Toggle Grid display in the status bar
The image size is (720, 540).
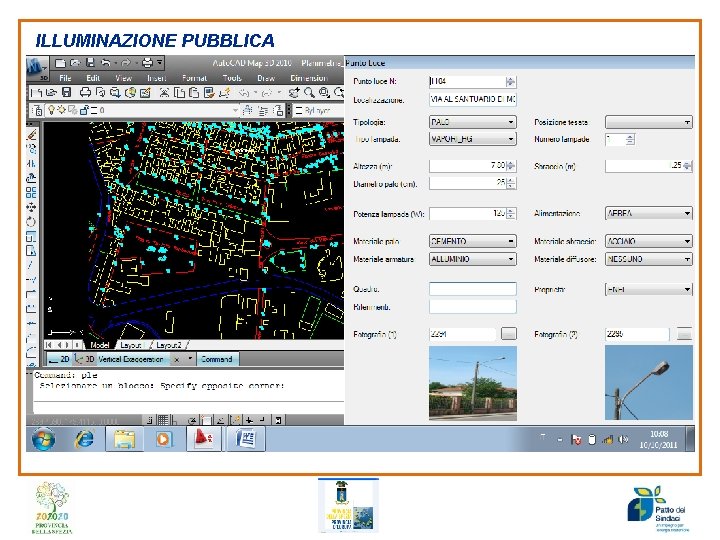click(163, 419)
